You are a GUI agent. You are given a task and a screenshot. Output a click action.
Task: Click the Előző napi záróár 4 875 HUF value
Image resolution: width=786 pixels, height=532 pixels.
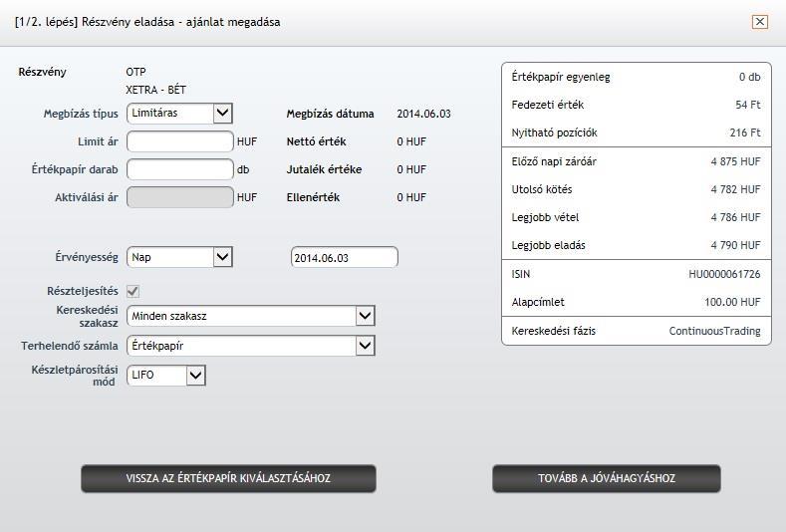point(735,161)
